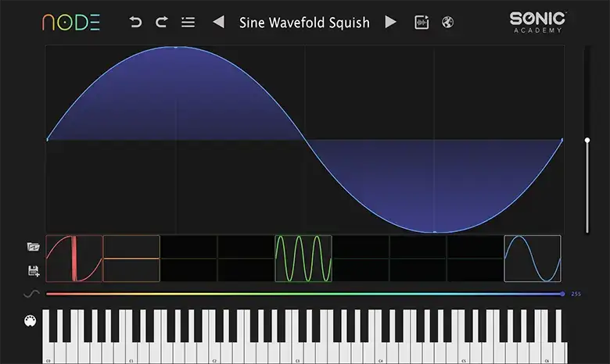
Task: Select the green multi-cycle sine slot
Action: coord(303,259)
